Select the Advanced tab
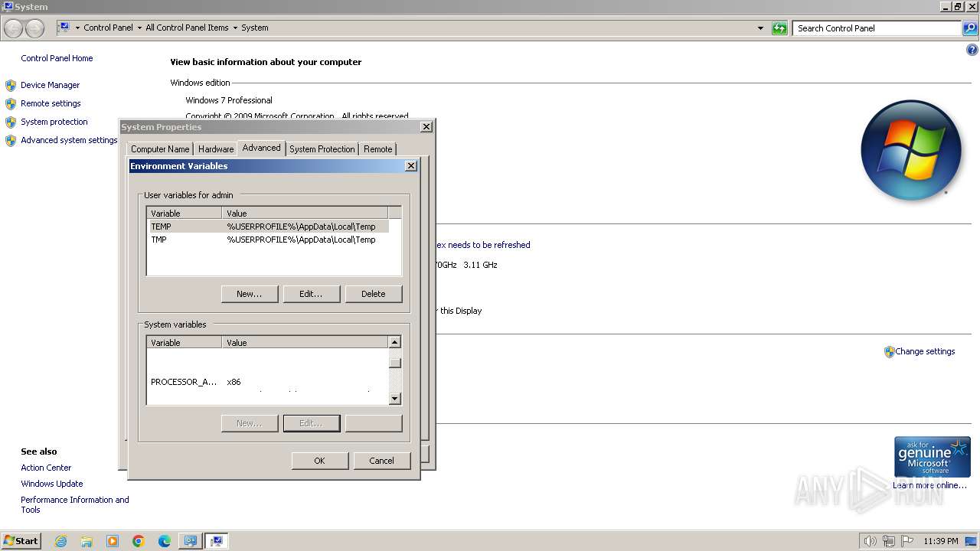 tap(262, 148)
